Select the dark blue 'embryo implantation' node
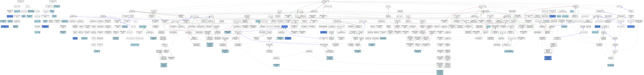 click(x=631, y=26)
